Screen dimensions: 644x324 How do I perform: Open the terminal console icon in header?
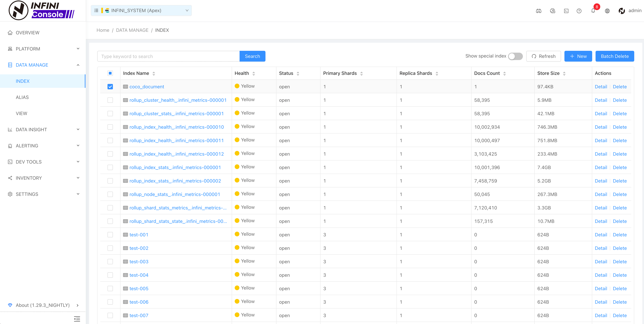pos(566,11)
